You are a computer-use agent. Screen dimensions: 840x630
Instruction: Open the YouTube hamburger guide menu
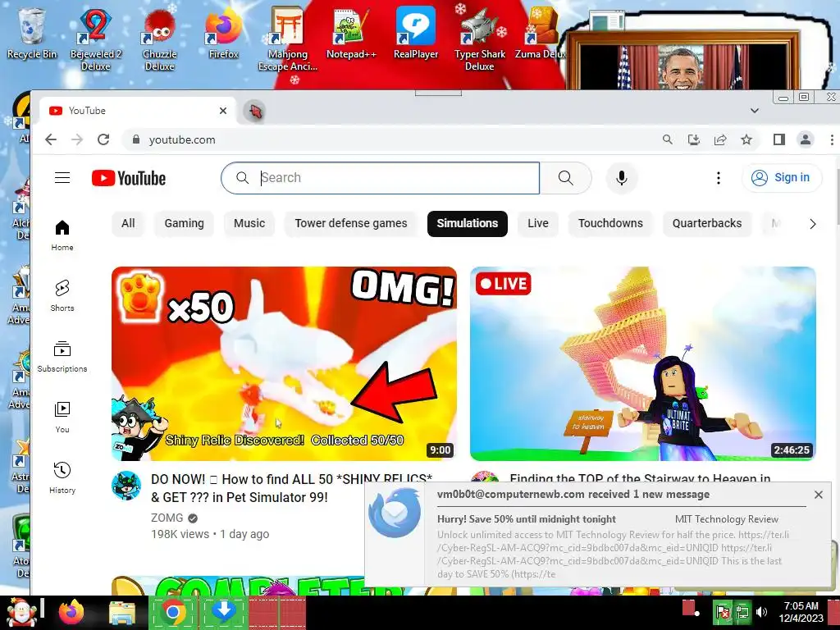(62, 178)
